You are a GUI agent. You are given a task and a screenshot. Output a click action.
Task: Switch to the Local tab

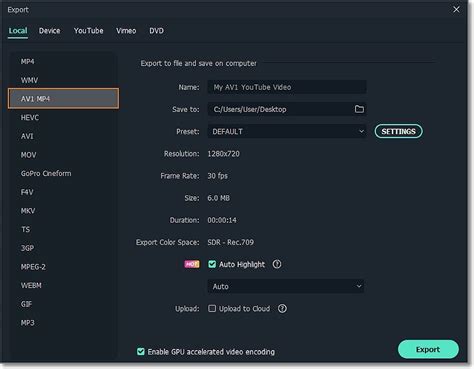pos(18,31)
